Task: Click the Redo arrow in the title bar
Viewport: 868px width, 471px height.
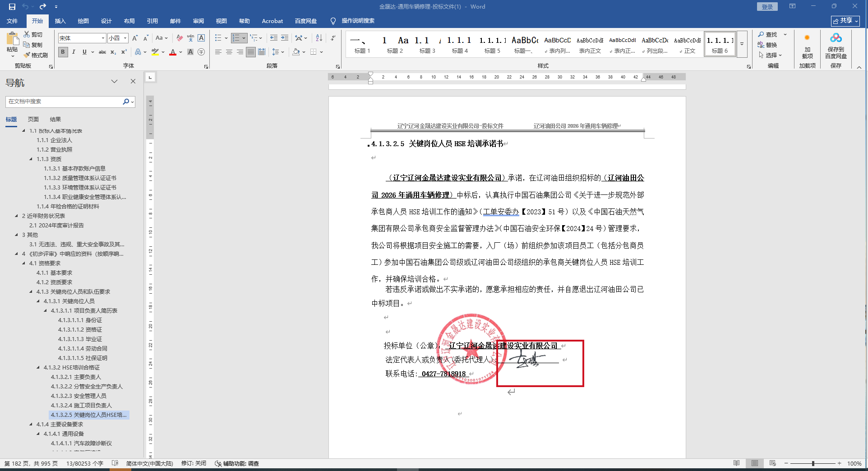Action: point(43,7)
